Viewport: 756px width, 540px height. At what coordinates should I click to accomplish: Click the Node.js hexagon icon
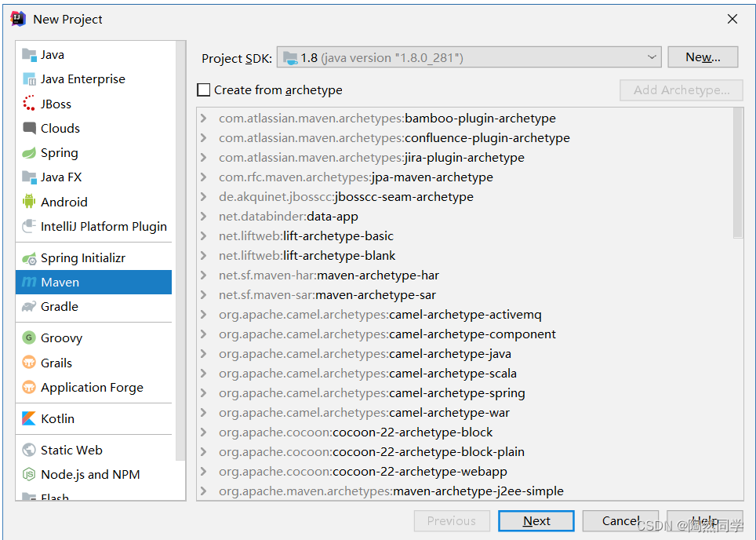pos(29,474)
